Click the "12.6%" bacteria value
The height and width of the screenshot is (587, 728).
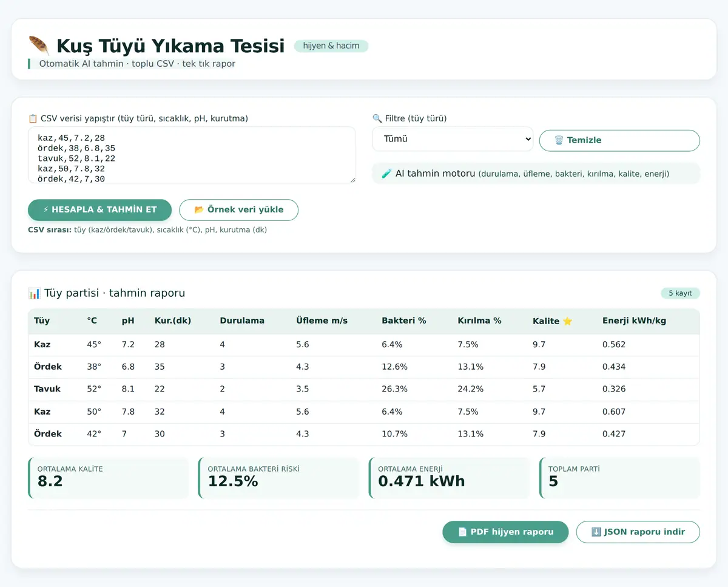coord(394,367)
